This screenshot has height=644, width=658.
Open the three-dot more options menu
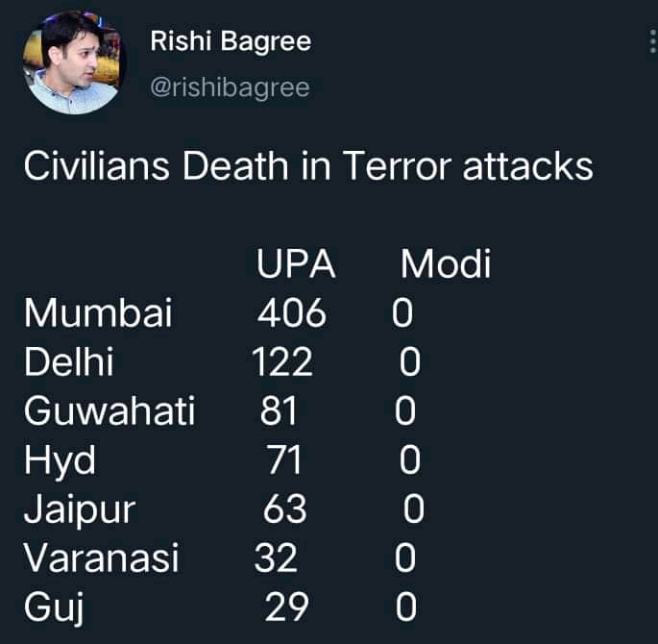[x=652, y=41]
